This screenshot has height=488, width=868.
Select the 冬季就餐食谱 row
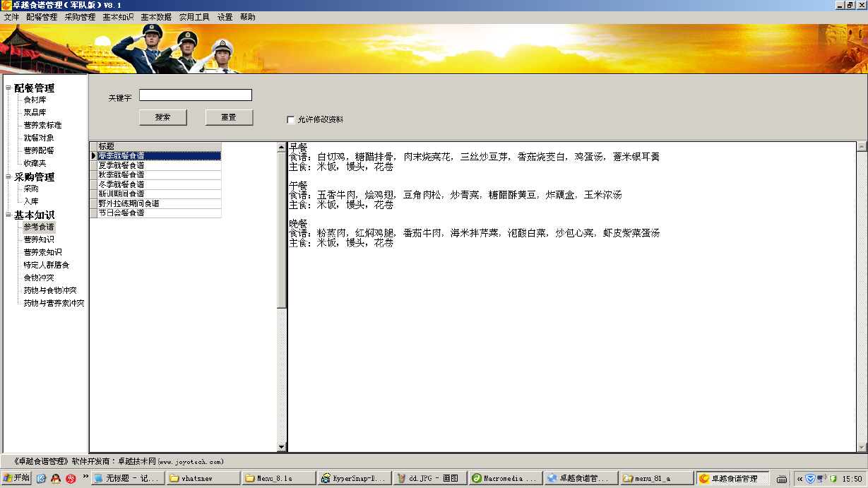159,184
